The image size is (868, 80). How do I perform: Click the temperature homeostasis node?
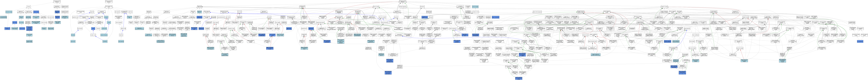tap(488, 17)
